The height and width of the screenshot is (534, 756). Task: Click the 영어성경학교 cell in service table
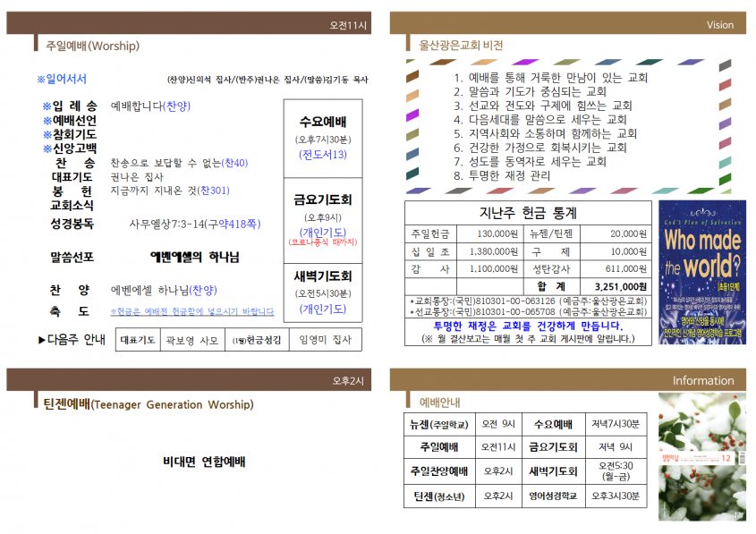554,496
